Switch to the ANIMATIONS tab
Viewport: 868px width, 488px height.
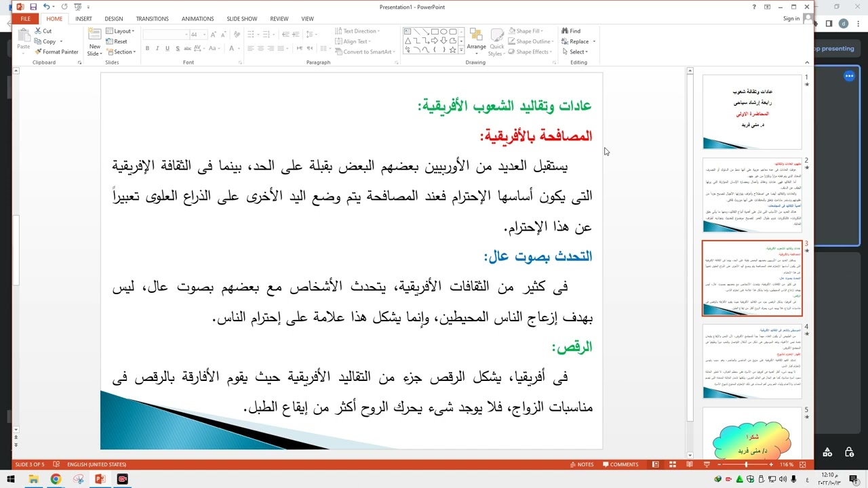tap(197, 19)
